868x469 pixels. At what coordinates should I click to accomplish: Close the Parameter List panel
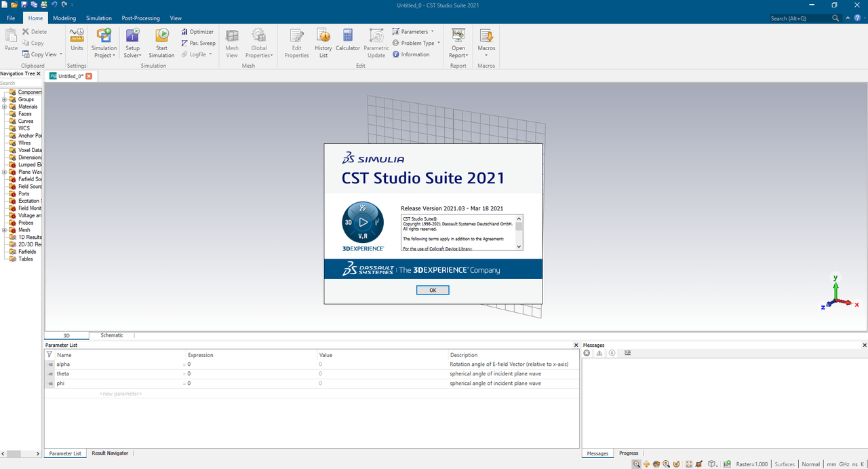click(x=576, y=345)
